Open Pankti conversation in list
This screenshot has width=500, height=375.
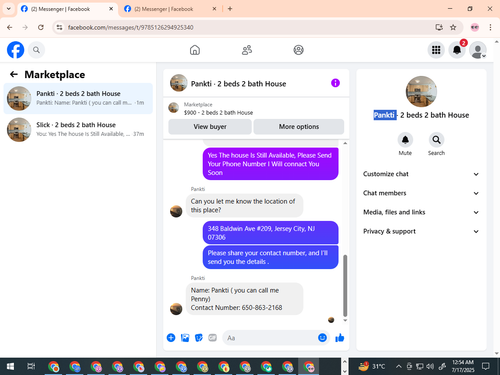pyautogui.click(x=78, y=98)
